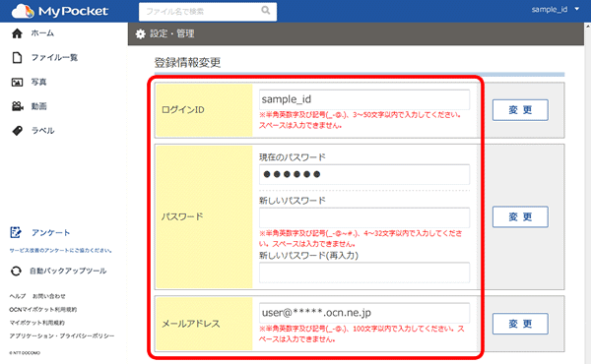
Task: Focus the file name search field
Action: pos(208,12)
